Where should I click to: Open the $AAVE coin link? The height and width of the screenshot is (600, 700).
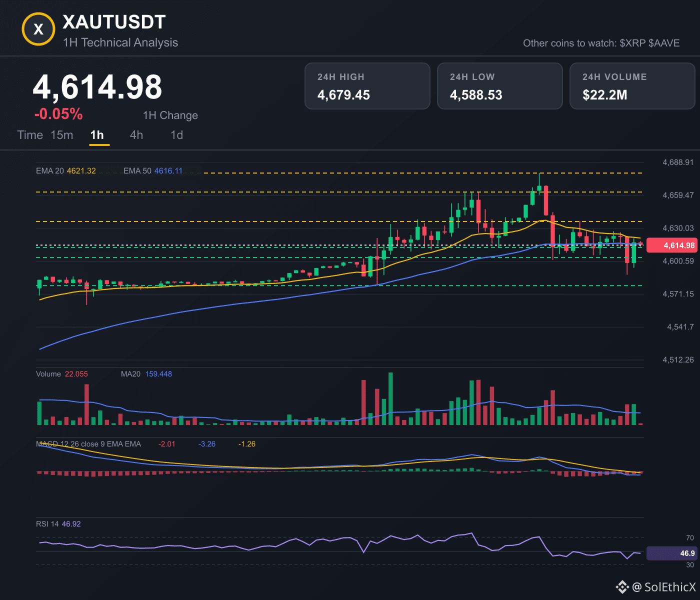[x=664, y=43]
